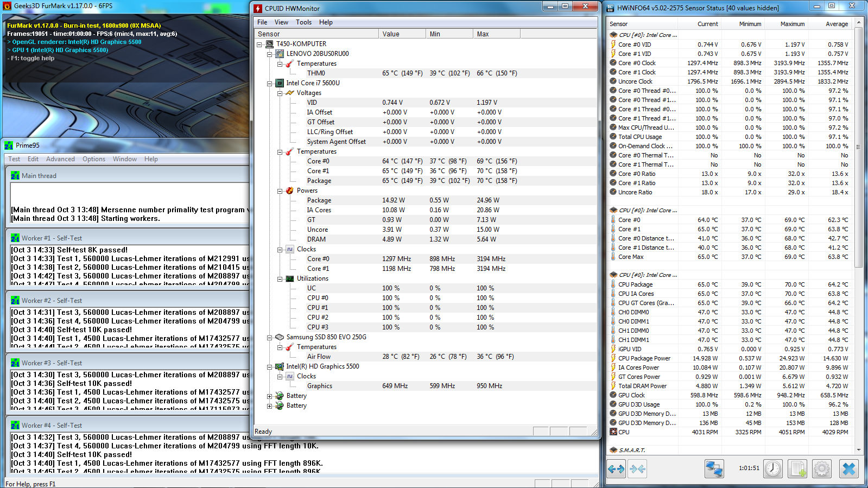Collapse the Utilizations branch
The width and height of the screenshot is (868, 488).
(280, 279)
